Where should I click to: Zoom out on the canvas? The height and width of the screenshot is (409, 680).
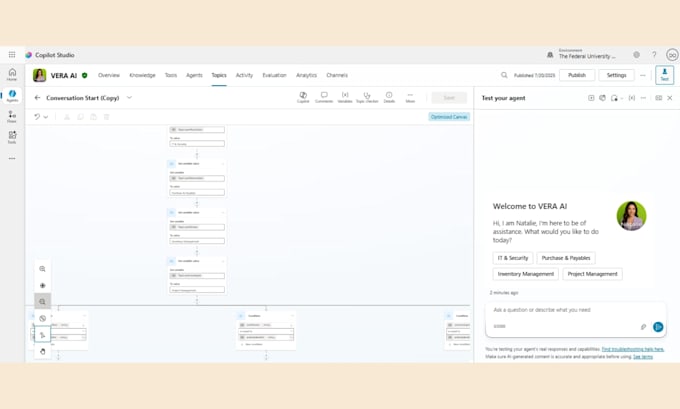(x=42, y=301)
